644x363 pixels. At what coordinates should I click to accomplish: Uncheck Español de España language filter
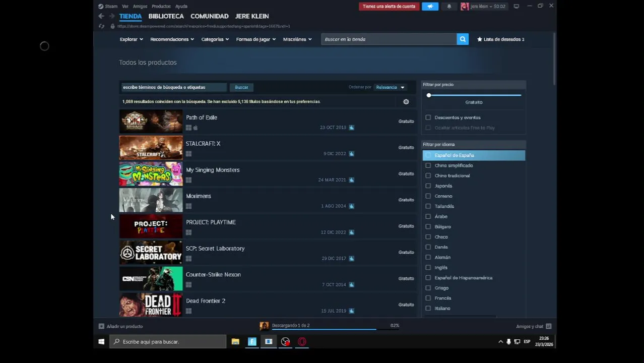[x=428, y=155]
